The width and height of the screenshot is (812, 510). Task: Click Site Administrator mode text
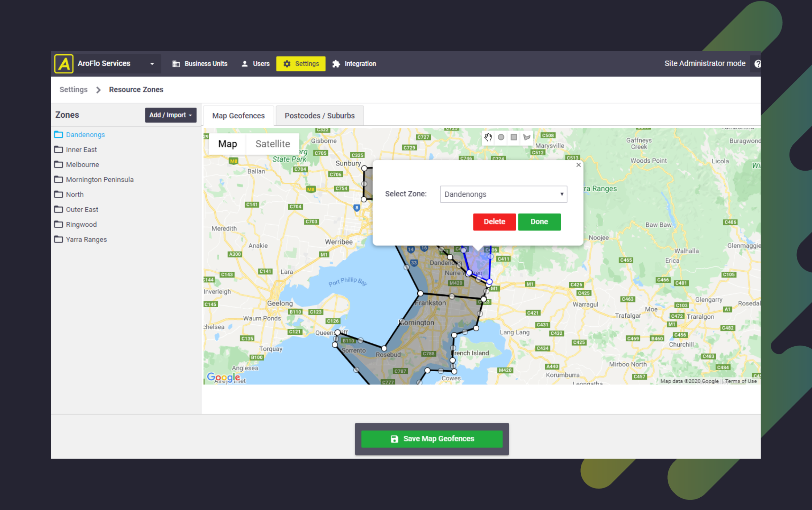coord(705,63)
